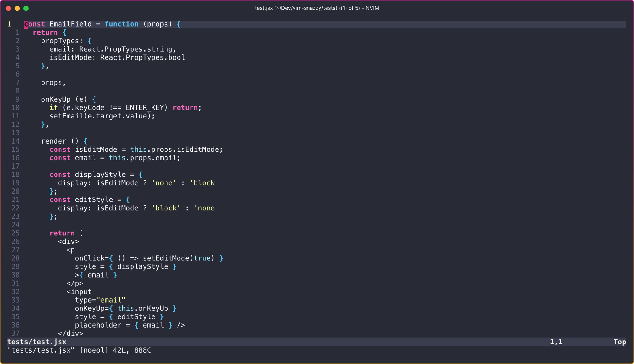Click tests/test.jsx in the status line
This screenshot has height=364, width=634.
point(37,342)
